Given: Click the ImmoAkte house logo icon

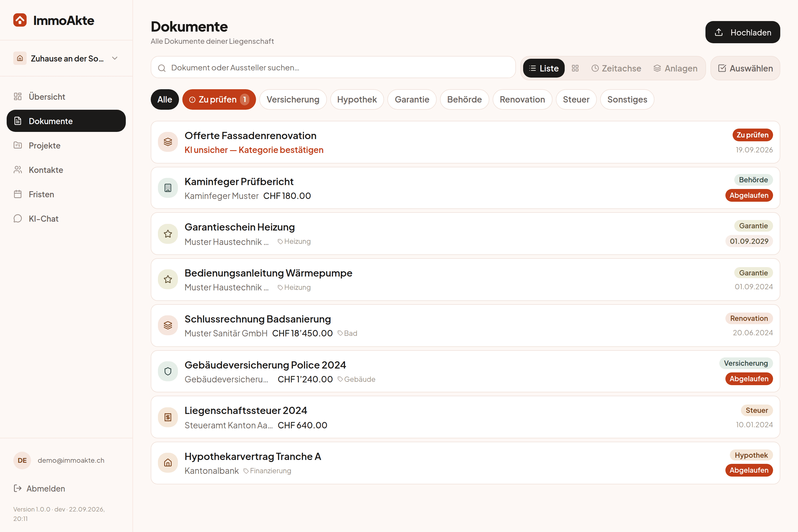Looking at the screenshot, I should [20, 20].
